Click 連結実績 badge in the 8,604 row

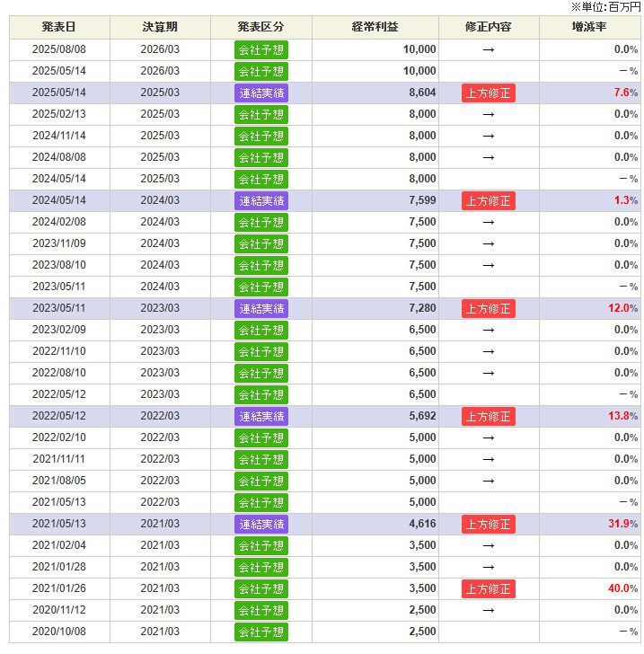pos(261,93)
